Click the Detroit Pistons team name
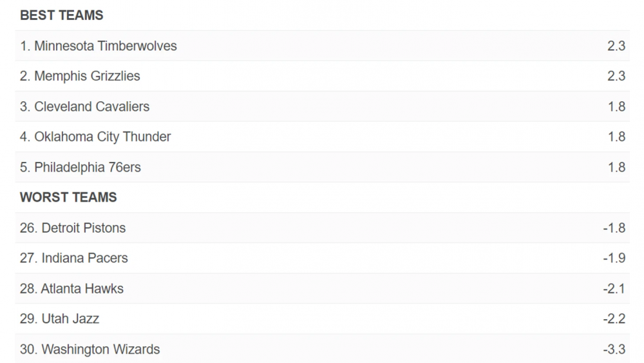 point(84,228)
